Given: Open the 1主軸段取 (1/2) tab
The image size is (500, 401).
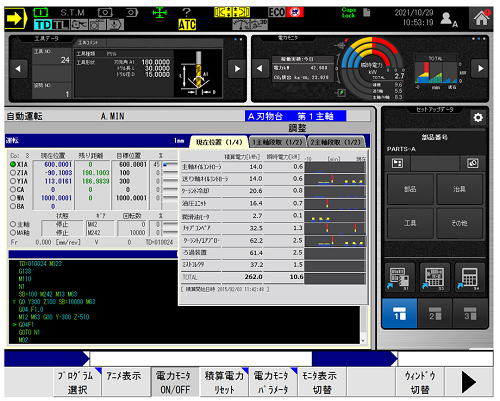Looking at the screenshot, I should point(277,142).
